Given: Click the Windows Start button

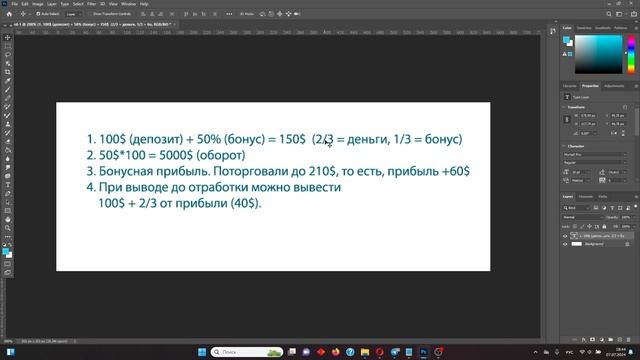Looking at the screenshot, I should (x=202, y=352).
